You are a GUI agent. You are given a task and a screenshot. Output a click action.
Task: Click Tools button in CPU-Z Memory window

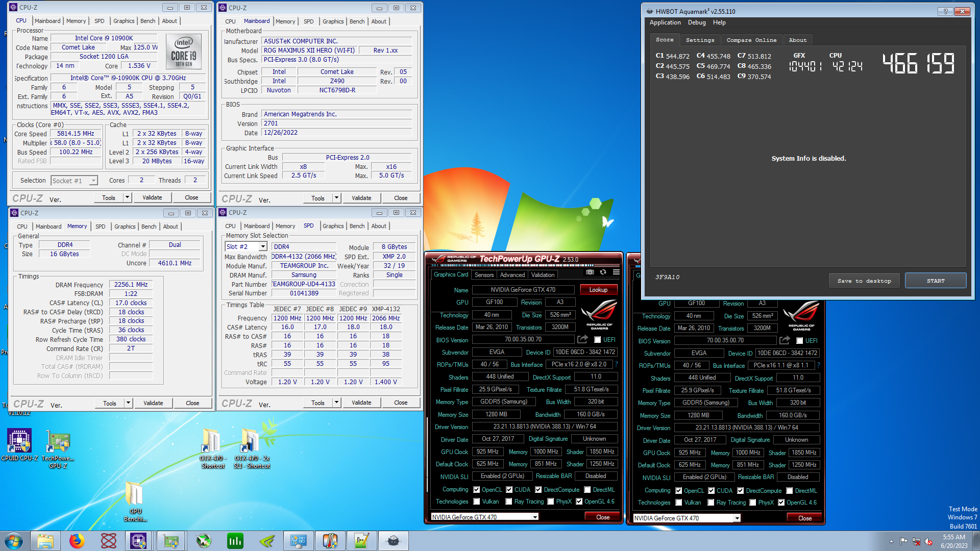point(110,403)
